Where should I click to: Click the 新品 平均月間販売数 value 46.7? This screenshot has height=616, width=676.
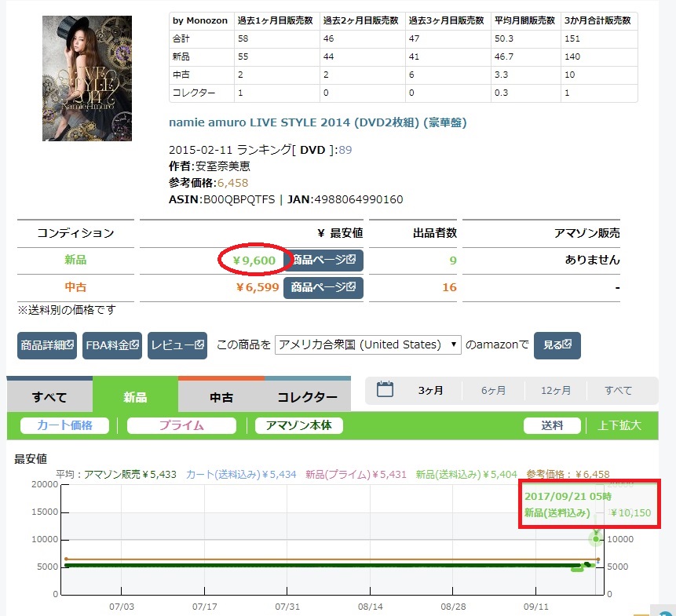[504, 56]
